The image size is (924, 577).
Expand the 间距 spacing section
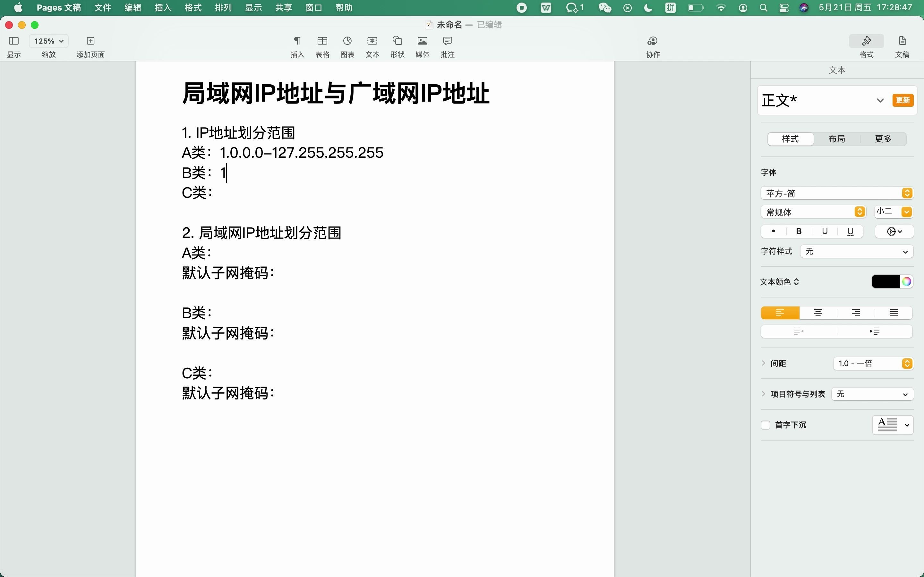tap(764, 363)
